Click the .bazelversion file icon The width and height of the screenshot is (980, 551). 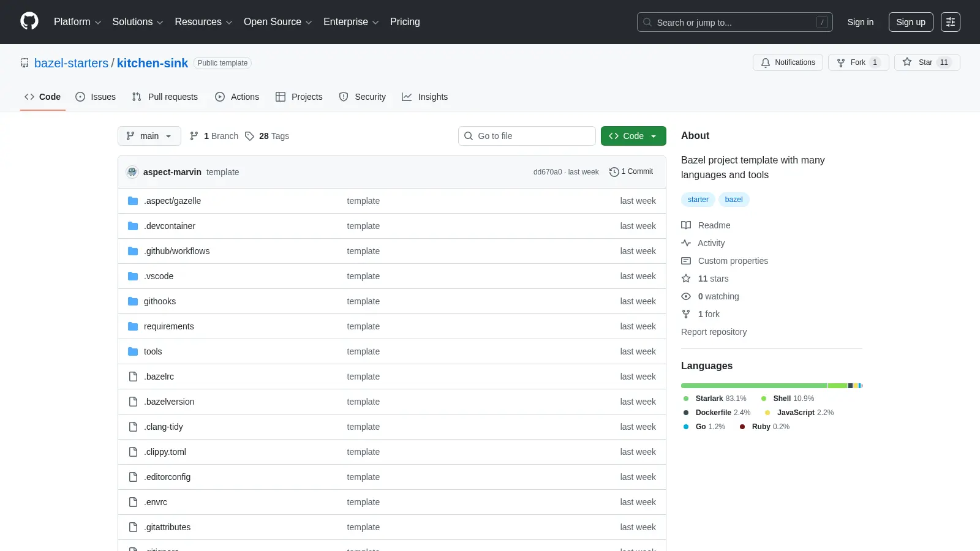133,402
